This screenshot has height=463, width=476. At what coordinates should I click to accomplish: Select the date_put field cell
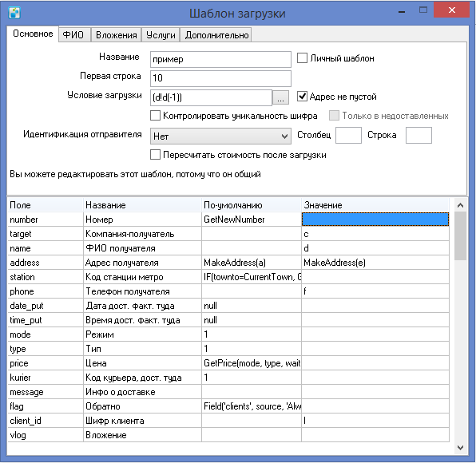[x=46, y=306]
